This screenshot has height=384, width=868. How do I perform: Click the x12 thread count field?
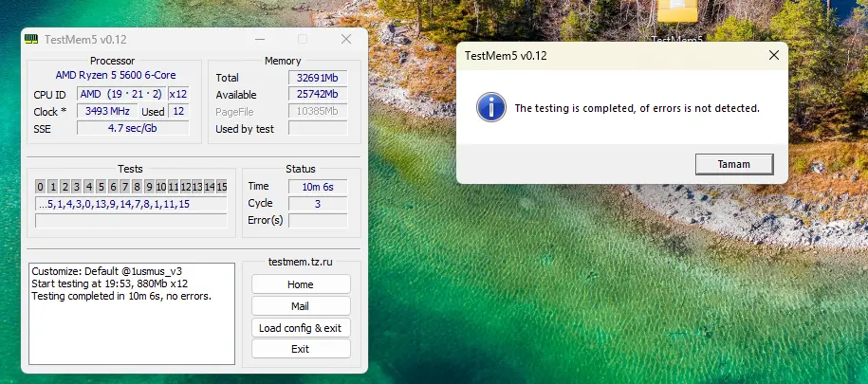tap(178, 94)
